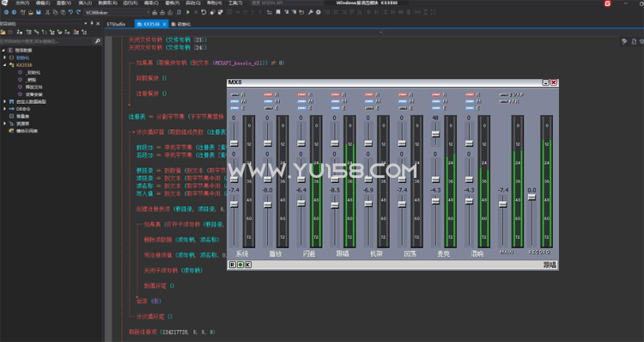Click the blue Back navigation arrow in the toolbar
The height and width of the screenshot is (342, 644).
coord(6,12)
